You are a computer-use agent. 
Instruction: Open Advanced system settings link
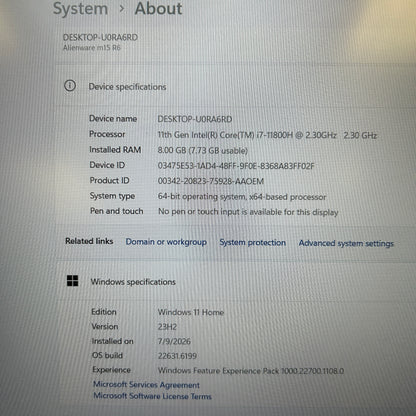click(x=346, y=243)
